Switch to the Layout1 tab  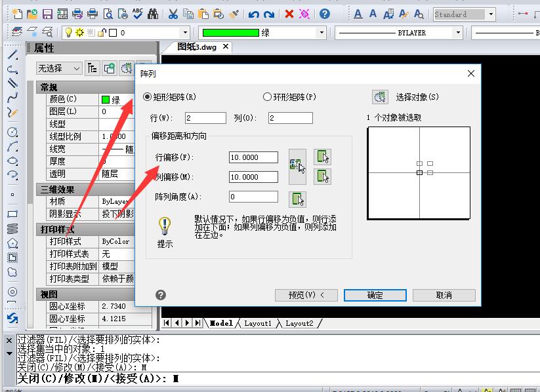(257, 323)
